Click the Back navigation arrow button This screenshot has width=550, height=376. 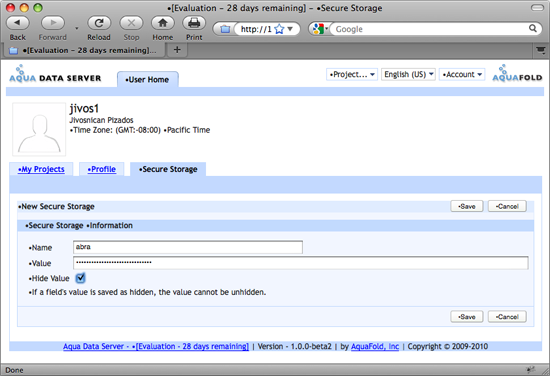pos(18,23)
